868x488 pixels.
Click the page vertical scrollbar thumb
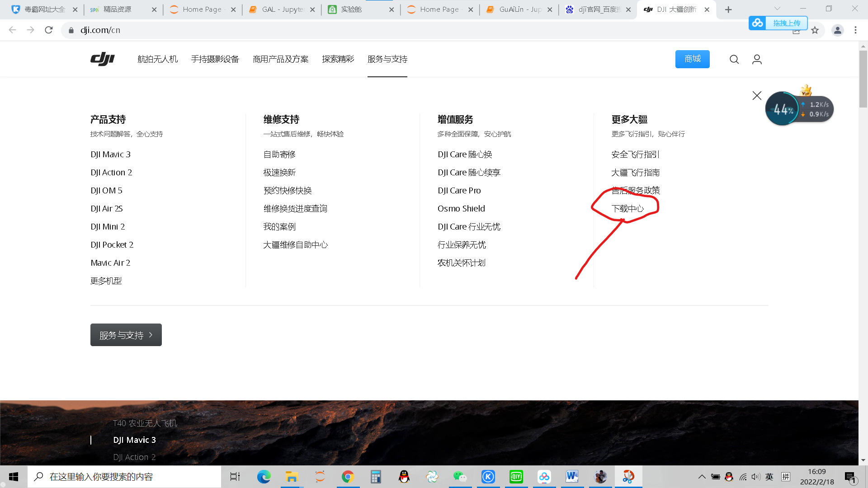coord(863,79)
